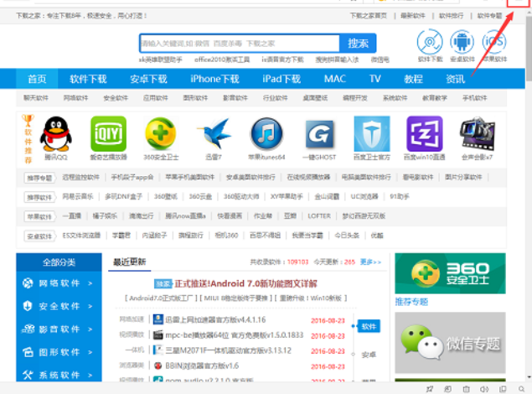Open the purple Baidu win10 upgrade icon
Viewport: 532px width, 394px height.
click(x=425, y=134)
